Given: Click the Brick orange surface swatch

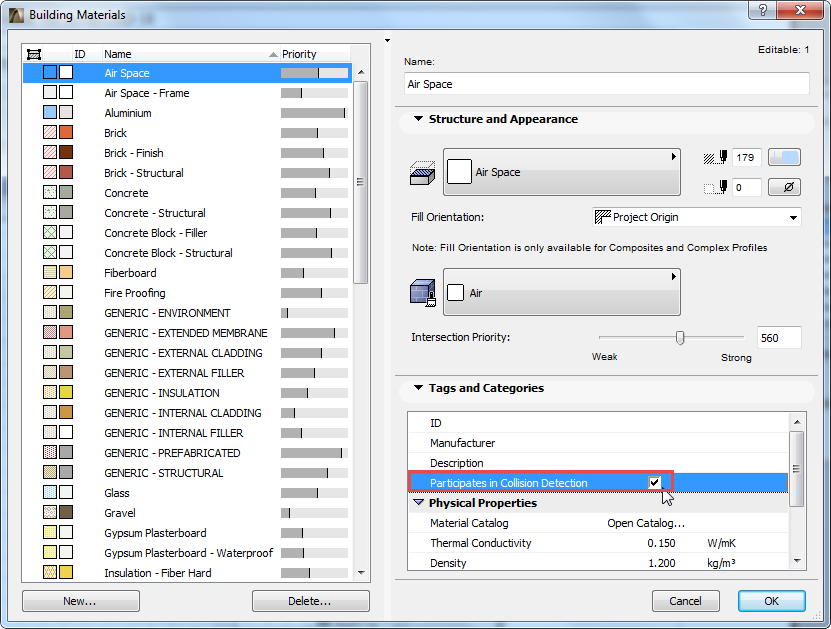Looking at the screenshot, I should point(66,132).
